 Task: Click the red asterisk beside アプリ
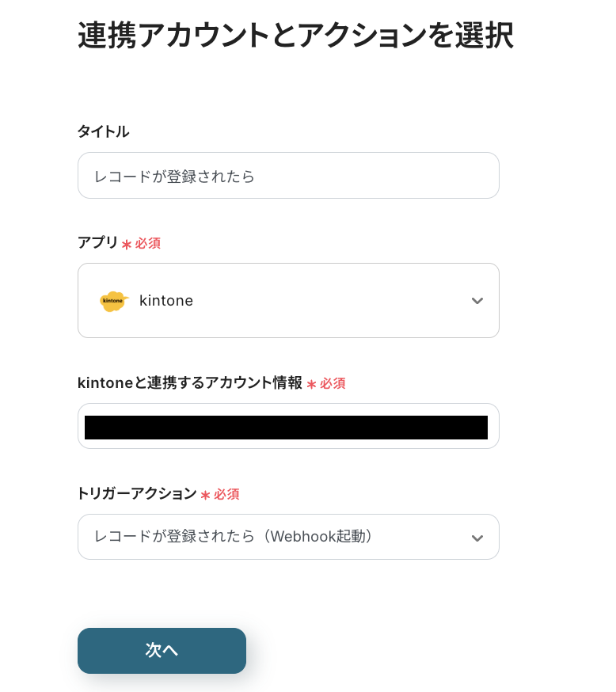[127, 245]
